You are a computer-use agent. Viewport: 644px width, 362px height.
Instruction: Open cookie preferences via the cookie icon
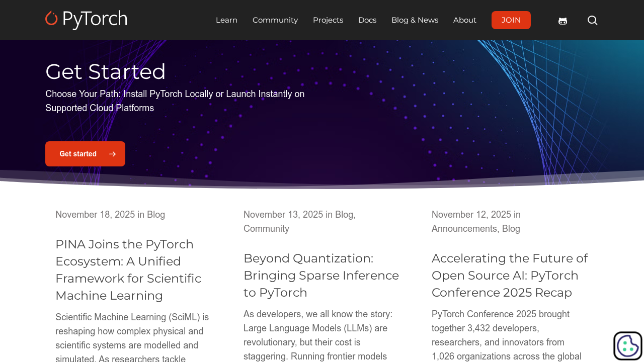click(627, 345)
